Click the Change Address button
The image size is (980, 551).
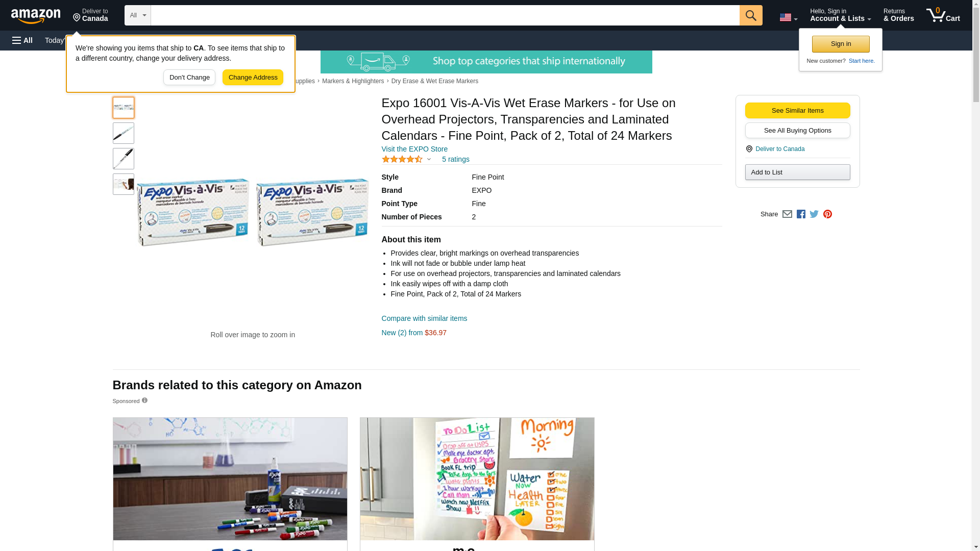(253, 78)
